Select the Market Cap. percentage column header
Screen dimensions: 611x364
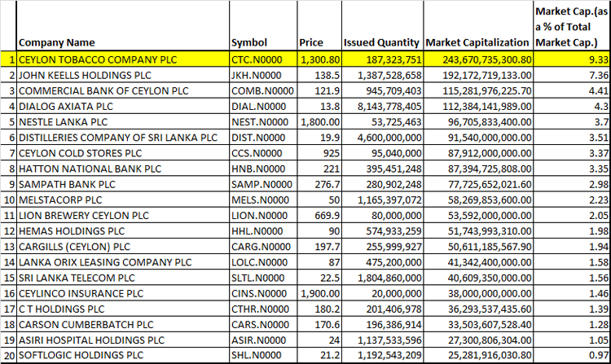coord(572,26)
